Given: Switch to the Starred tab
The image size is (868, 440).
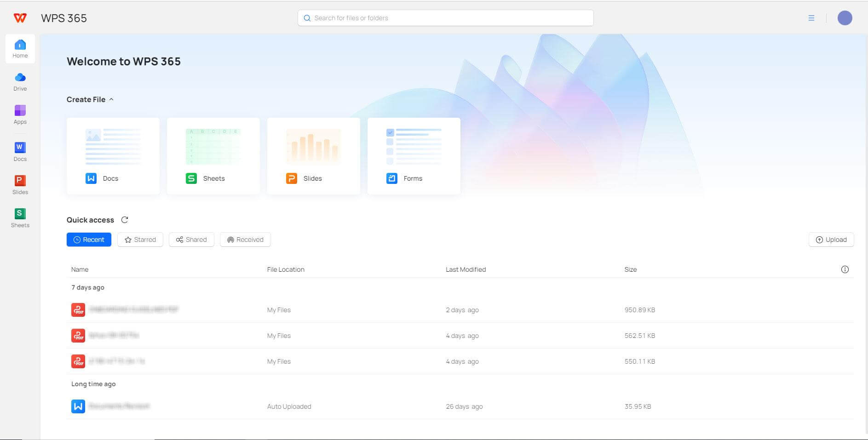Looking at the screenshot, I should tap(140, 240).
